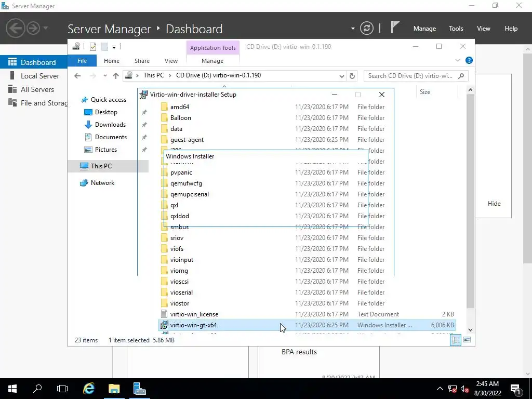The width and height of the screenshot is (532, 399).
Task: Select the amd64 folder
Action: point(179,107)
